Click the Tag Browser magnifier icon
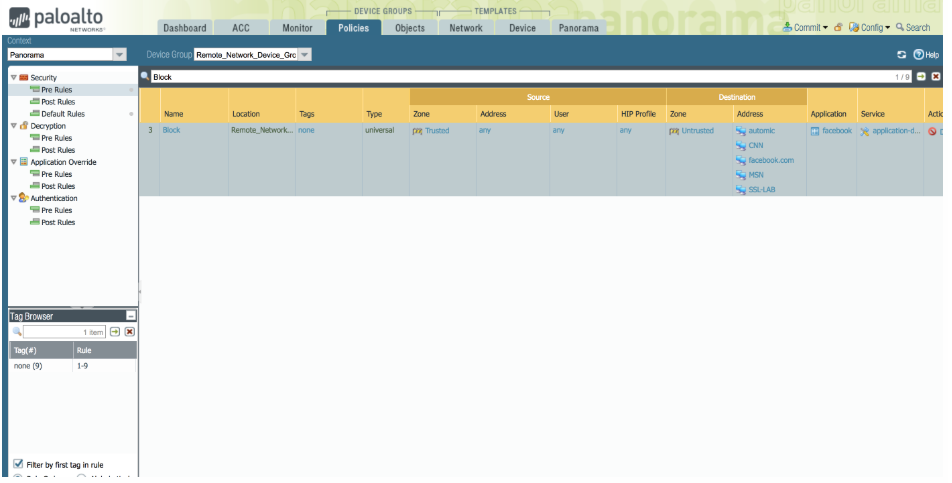 [x=17, y=332]
